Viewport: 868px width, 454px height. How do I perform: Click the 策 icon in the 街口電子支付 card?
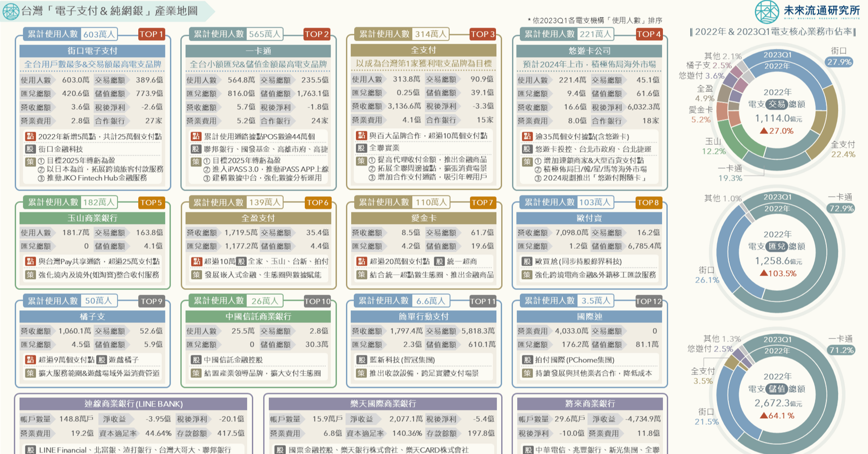point(30,161)
